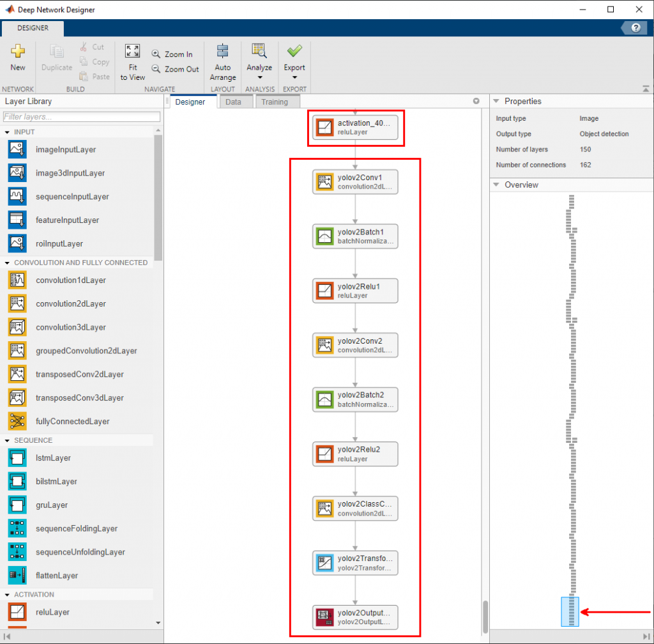This screenshot has height=644, width=654.
Task: Click Fit to View icon
Action: [x=132, y=52]
